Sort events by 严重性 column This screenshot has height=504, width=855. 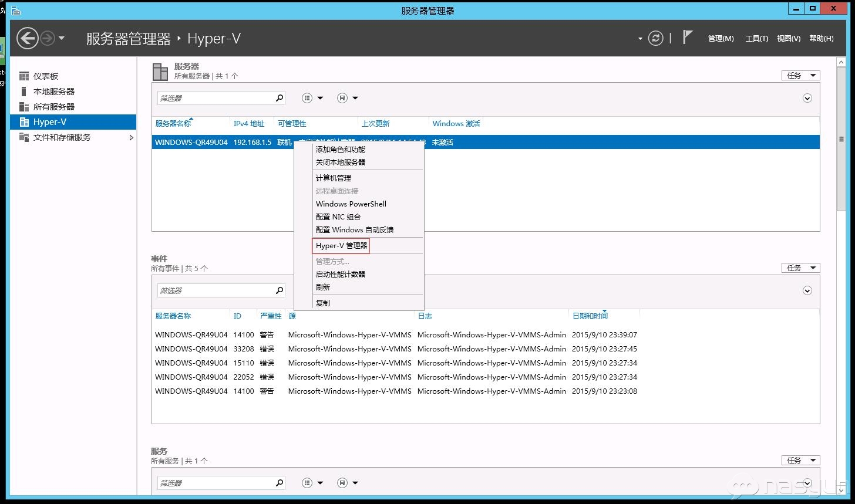click(x=271, y=316)
